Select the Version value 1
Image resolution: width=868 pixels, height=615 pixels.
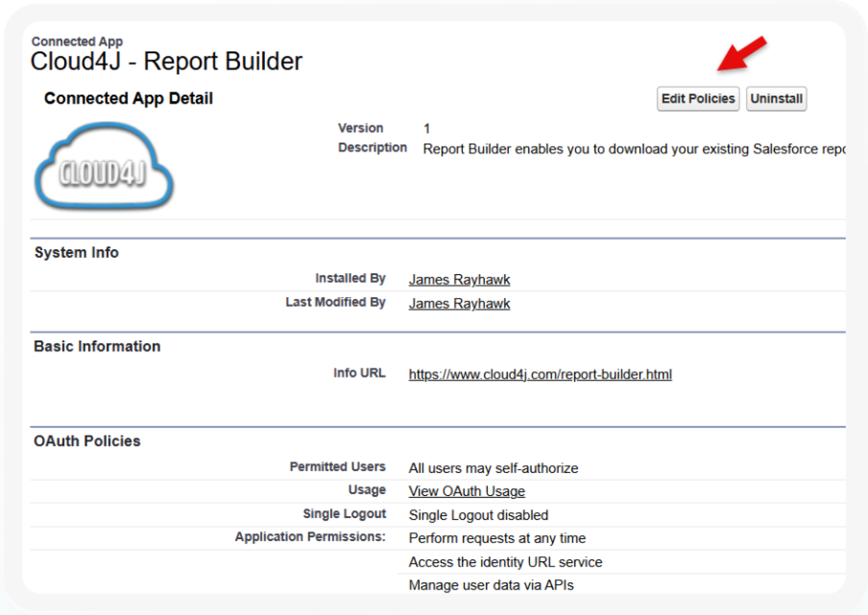[427, 129]
